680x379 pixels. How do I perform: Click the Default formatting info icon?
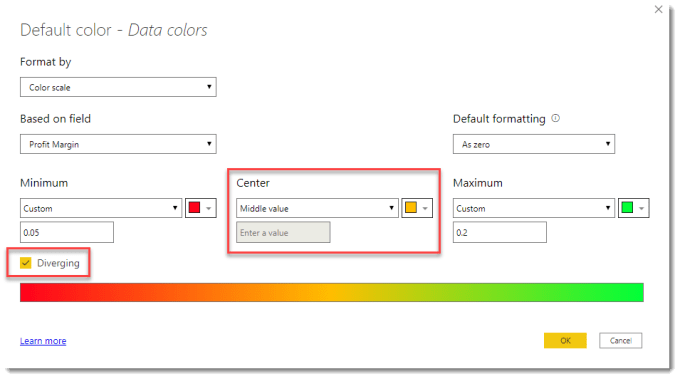click(556, 118)
